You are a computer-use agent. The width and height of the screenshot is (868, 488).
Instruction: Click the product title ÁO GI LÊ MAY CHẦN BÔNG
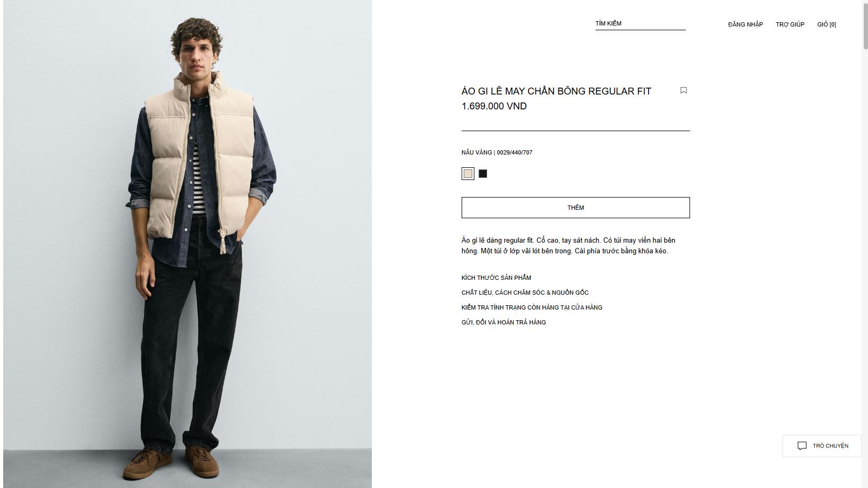click(556, 91)
